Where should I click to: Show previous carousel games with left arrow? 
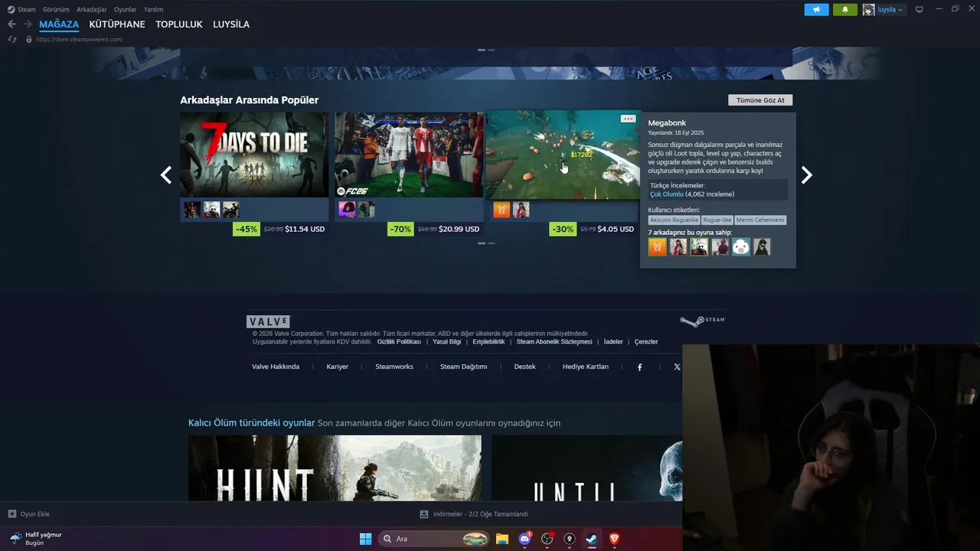166,175
